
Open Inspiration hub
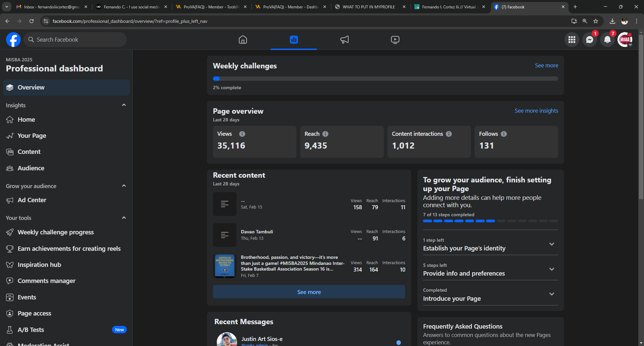click(66, 265)
